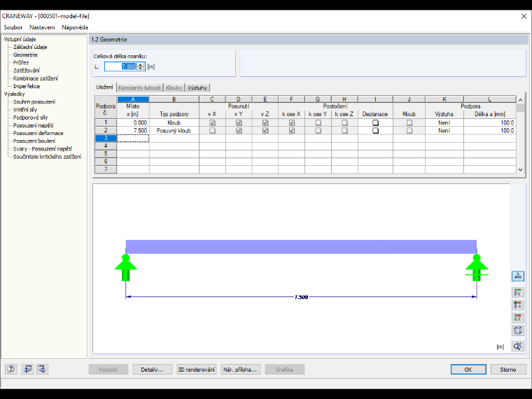Open the Nápověda menu
Image resolution: width=532 pixels, height=399 pixels.
(x=75, y=27)
